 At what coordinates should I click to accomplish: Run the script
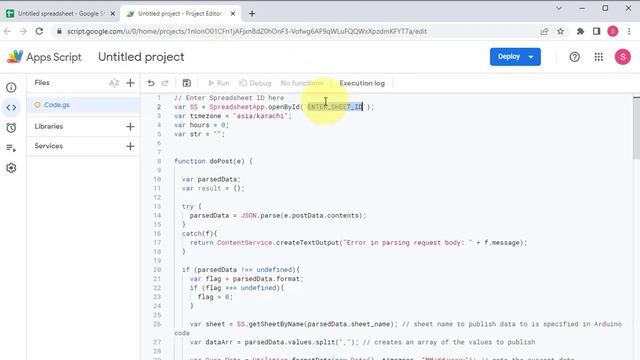pyautogui.click(x=219, y=83)
